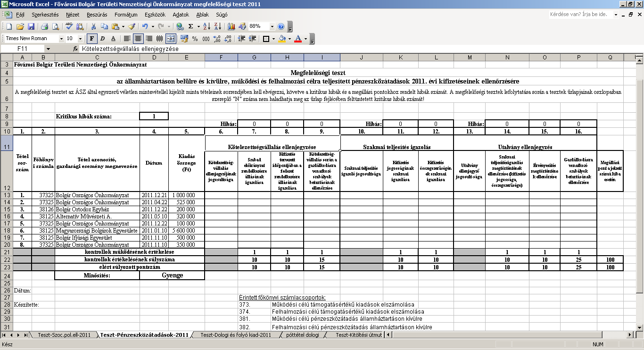This screenshot has height=350, width=644.
Task: Launch the Chart Wizard
Action: pyautogui.click(x=231, y=26)
